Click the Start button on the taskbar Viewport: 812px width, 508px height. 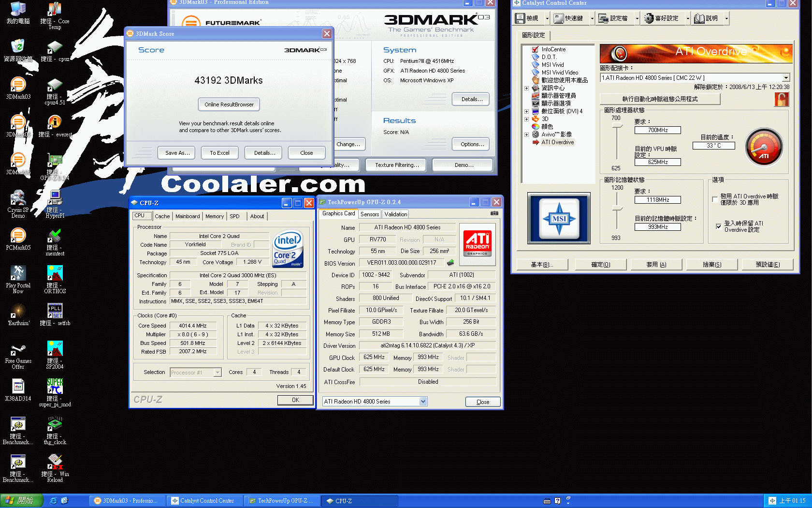click(x=22, y=501)
